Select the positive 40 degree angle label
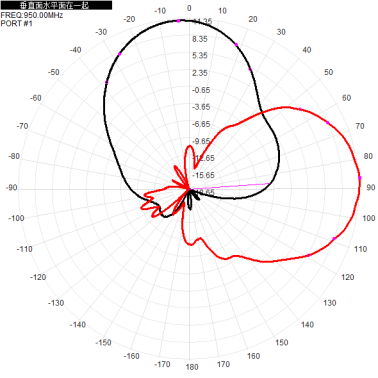Screen dimensions: 378x378 (307, 50)
